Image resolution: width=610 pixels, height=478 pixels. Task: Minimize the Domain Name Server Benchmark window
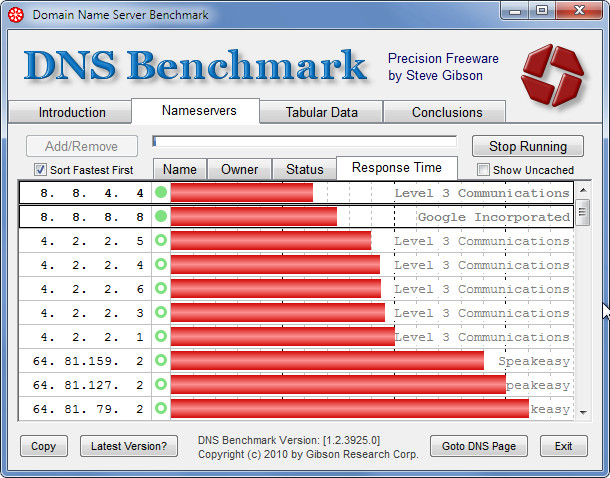tap(515, 11)
